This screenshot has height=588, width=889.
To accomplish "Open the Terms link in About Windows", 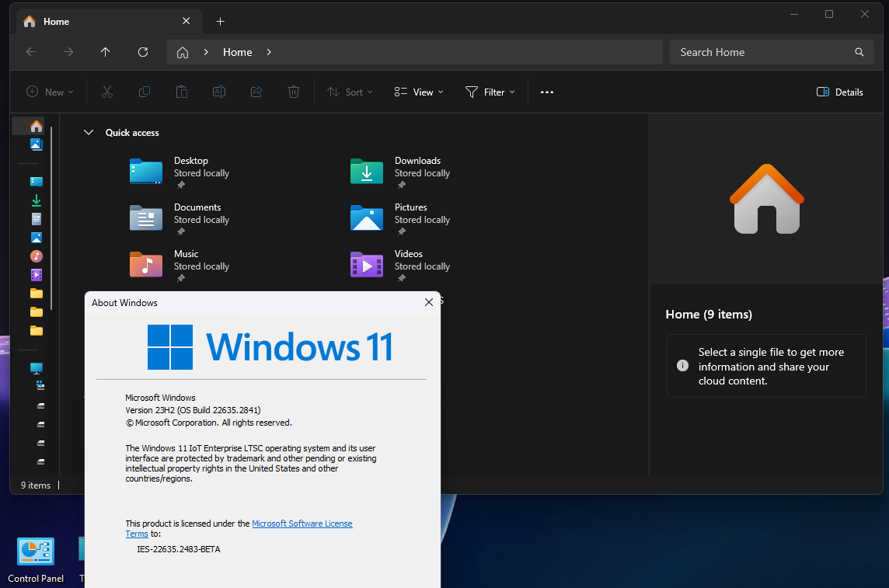I will pyautogui.click(x=137, y=534).
